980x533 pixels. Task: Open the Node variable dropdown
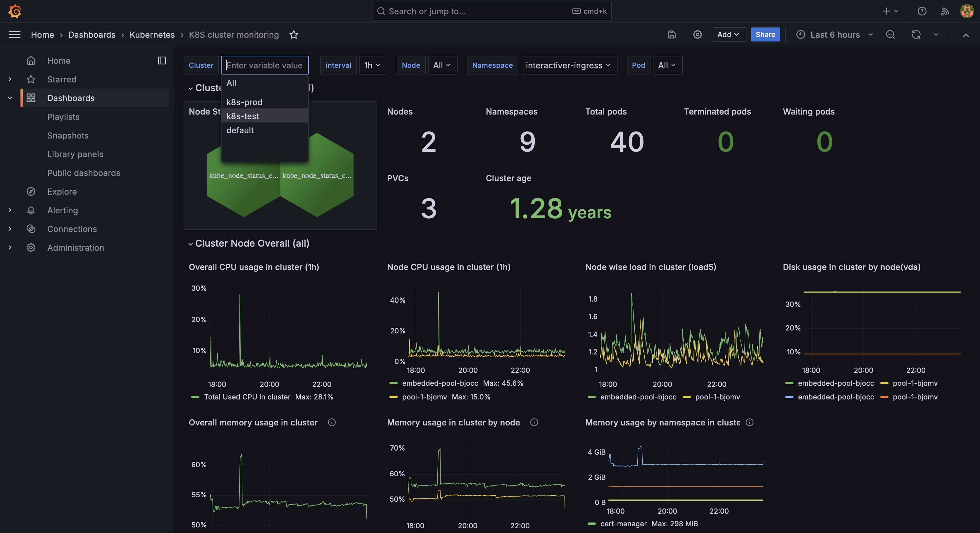(442, 65)
